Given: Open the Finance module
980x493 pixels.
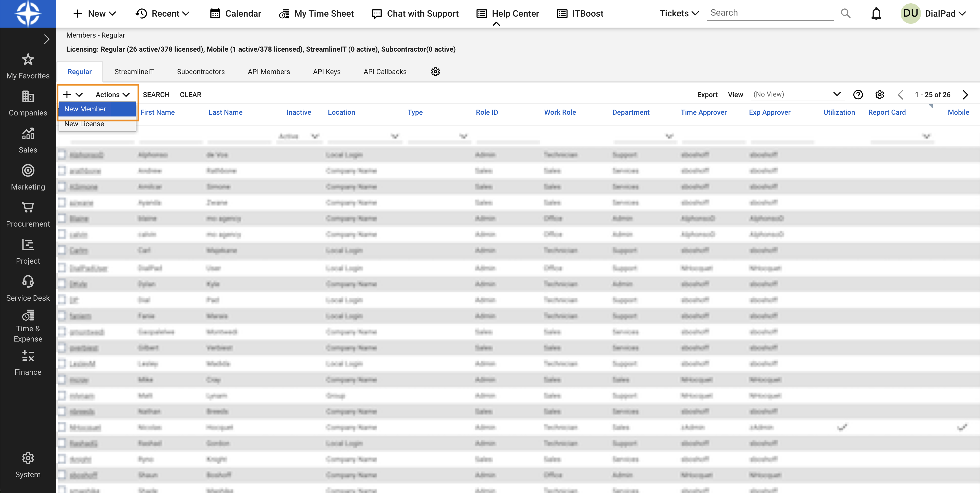Looking at the screenshot, I should (28, 363).
